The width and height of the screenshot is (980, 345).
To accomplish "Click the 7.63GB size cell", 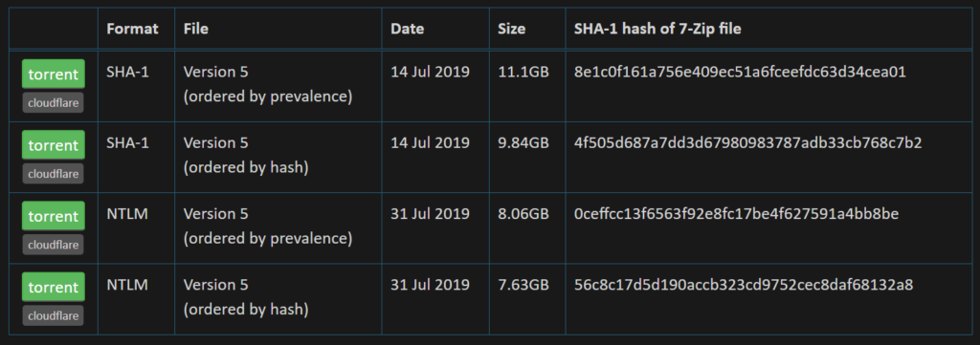I will coord(523,285).
